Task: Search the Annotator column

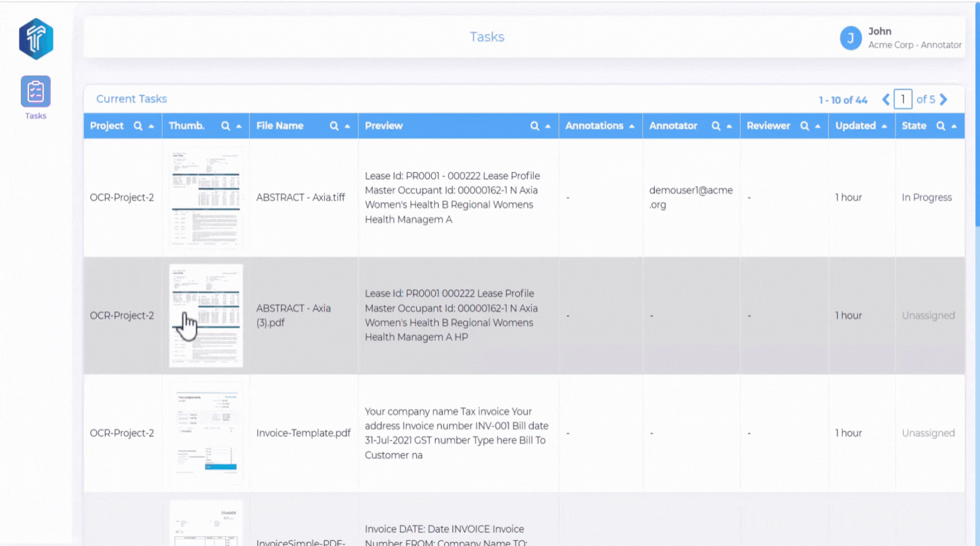Action: [716, 126]
